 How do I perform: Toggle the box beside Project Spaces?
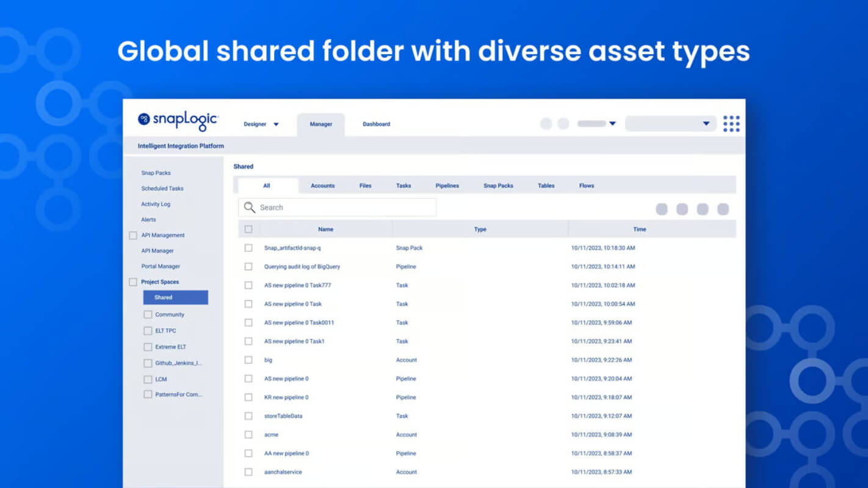coord(133,282)
